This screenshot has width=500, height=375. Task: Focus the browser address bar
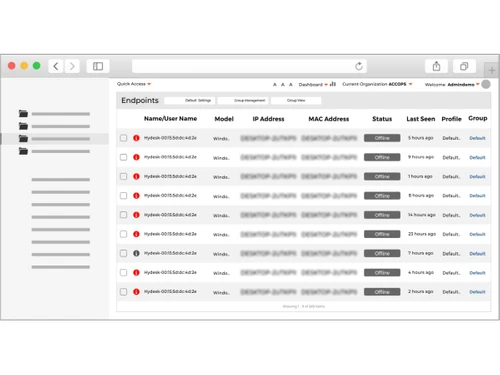pyautogui.click(x=249, y=66)
